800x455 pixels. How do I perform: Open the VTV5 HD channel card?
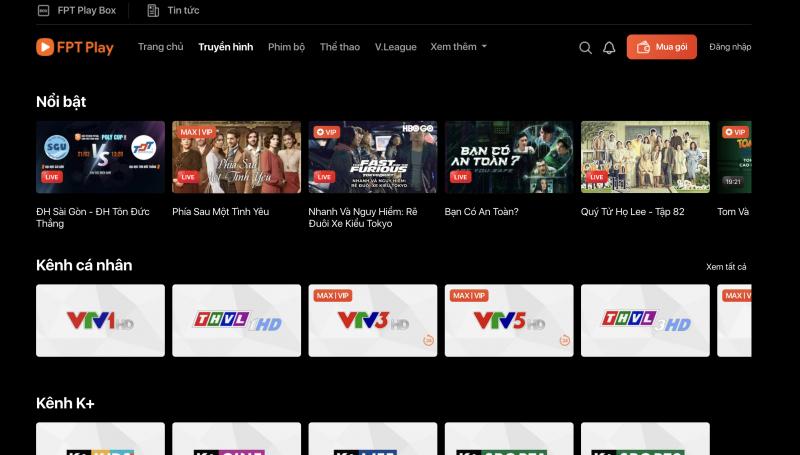pos(509,320)
